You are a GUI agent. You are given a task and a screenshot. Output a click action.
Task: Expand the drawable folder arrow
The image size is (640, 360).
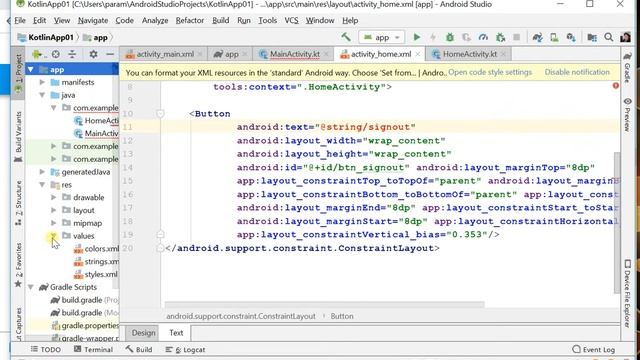coord(53,198)
